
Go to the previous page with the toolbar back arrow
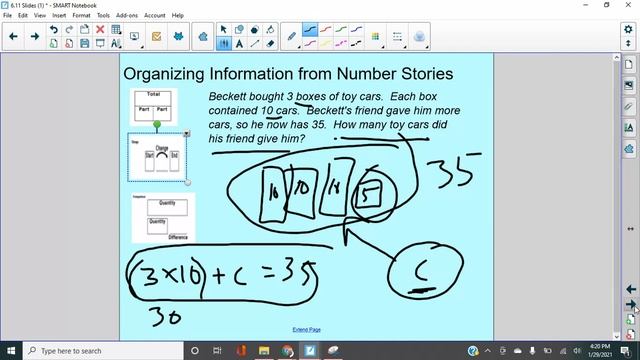[x=13, y=37]
